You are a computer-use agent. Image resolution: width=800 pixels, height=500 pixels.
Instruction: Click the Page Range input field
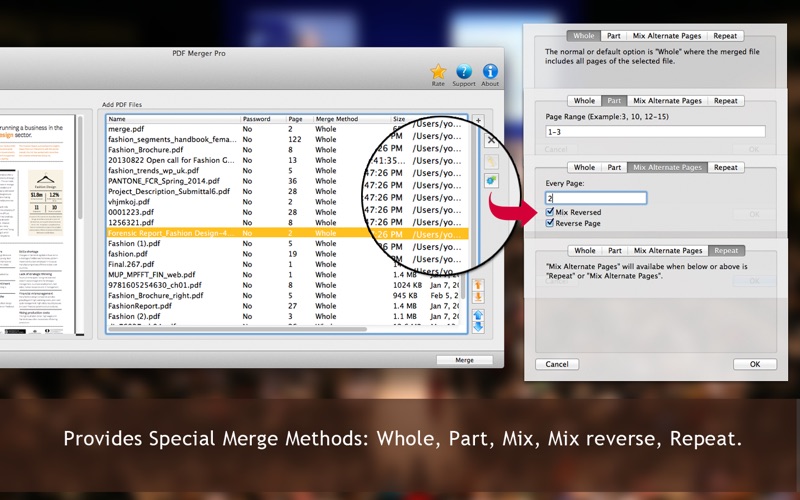(655, 132)
